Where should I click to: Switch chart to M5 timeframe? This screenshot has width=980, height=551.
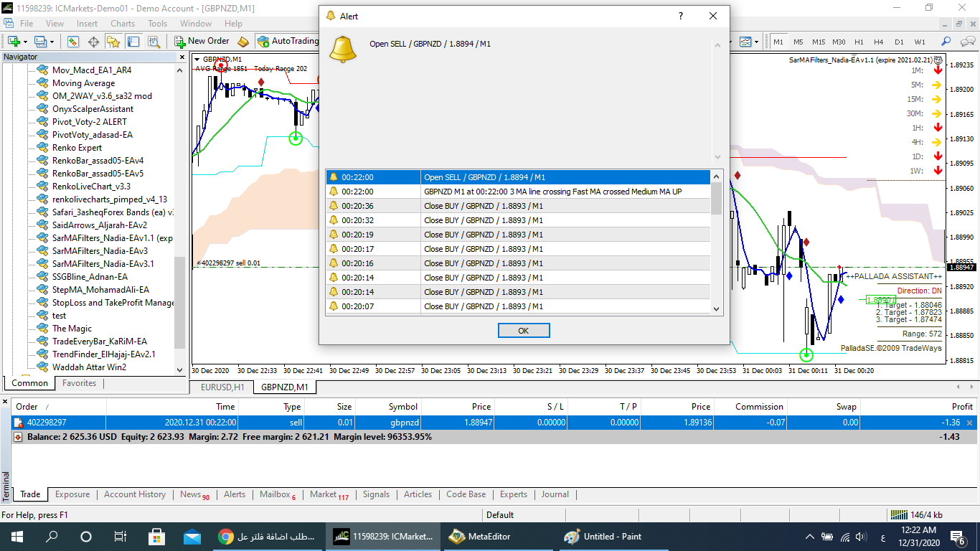(798, 42)
